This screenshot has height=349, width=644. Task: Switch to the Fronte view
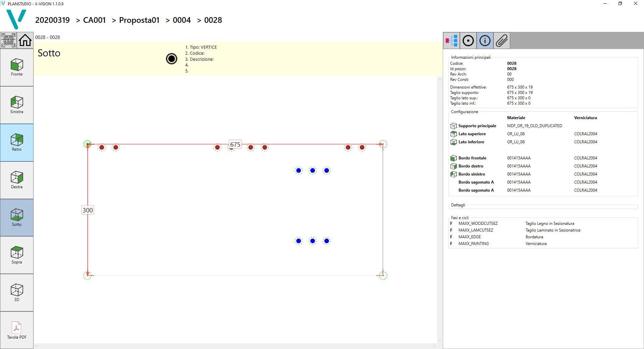pyautogui.click(x=17, y=67)
